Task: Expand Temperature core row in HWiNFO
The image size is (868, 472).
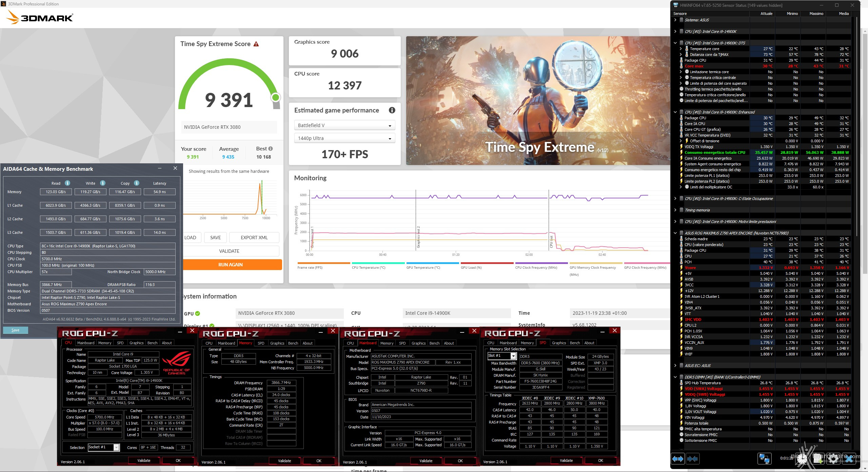Action: (680, 49)
